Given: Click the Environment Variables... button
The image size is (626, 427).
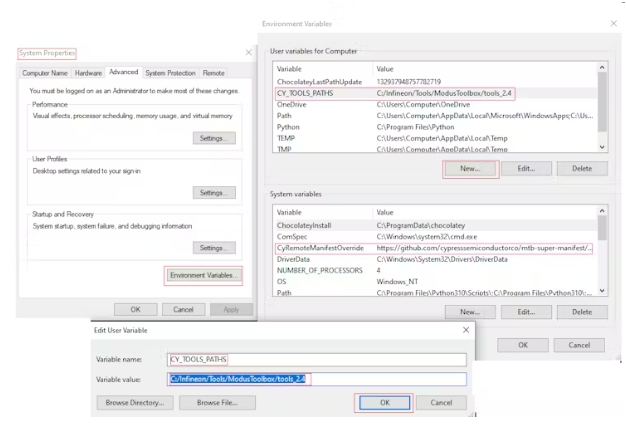Looking at the screenshot, I should [204, 275].
